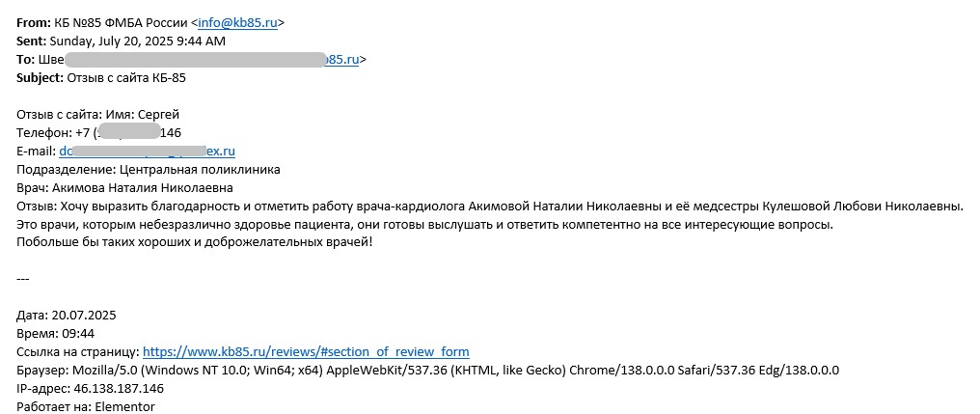The width and height of the screenshot is (980, 414).
Task: Open the info@kb85.ru sender email link
Action: (x=237, y=23)
